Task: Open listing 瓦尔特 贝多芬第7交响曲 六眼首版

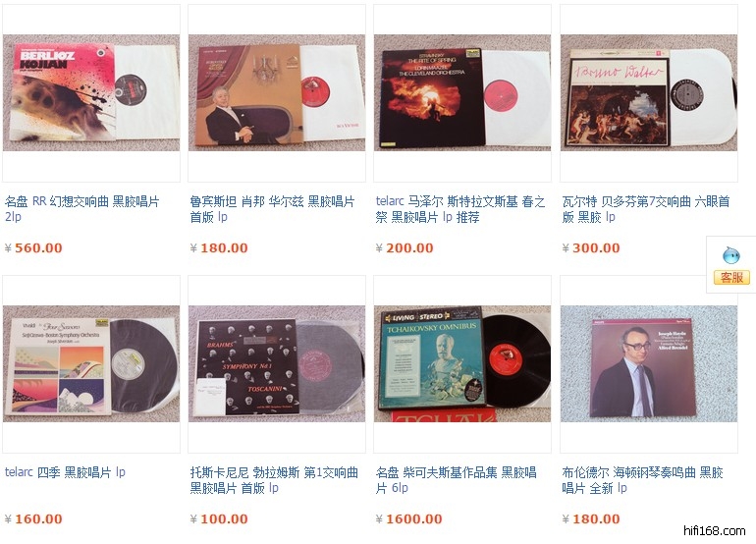Action: [x=646, y=209]
